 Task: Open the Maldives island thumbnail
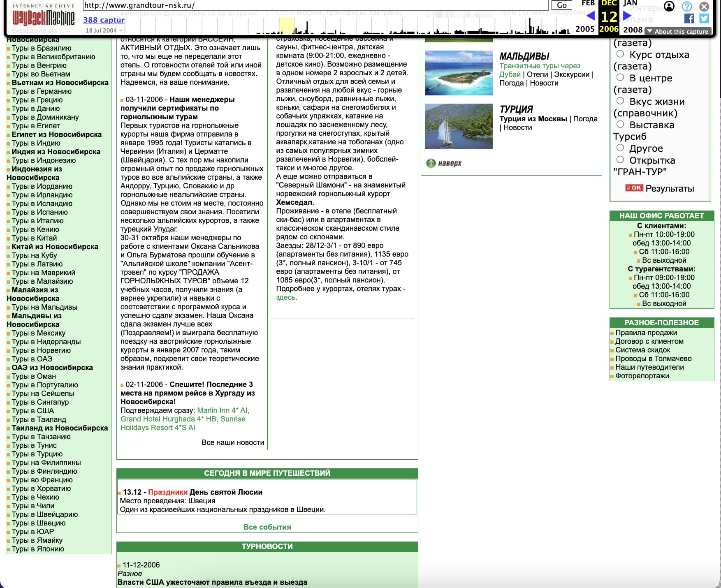[459, 73]
